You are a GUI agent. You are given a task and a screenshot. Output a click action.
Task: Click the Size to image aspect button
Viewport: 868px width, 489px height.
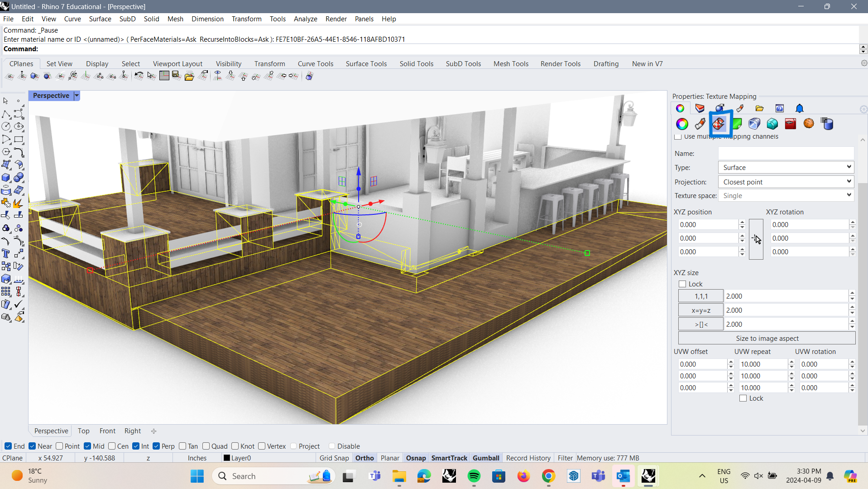pyautogui.click(x=768, y=338)
